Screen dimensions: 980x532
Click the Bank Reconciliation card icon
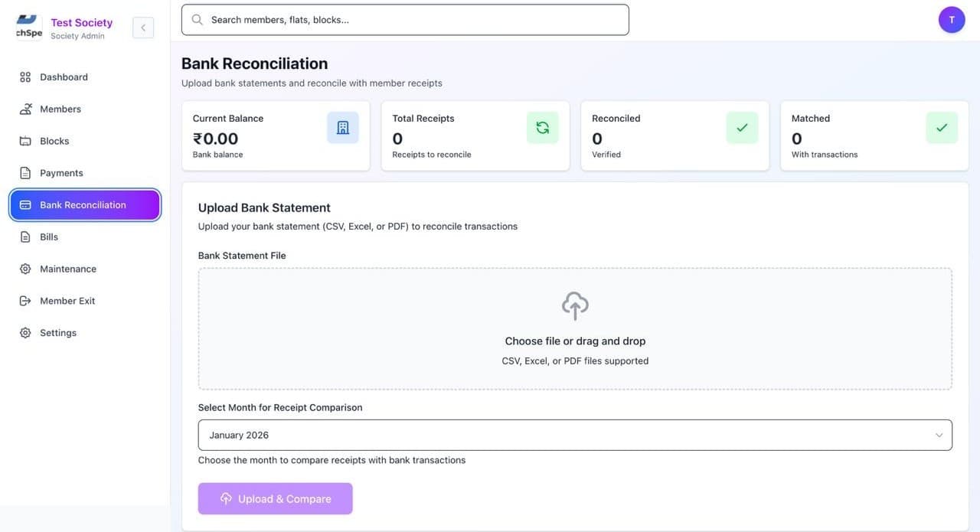pyautogui.click(x=25, y=205)
